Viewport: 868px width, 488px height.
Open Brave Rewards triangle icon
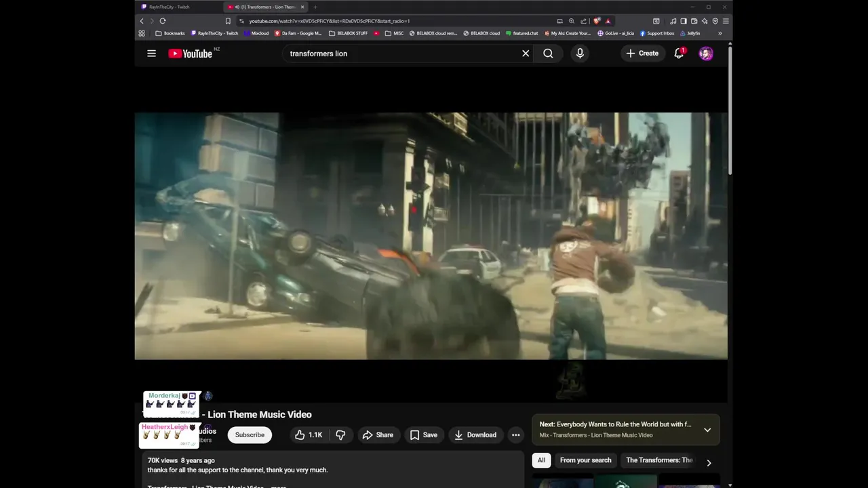point(608,21)
